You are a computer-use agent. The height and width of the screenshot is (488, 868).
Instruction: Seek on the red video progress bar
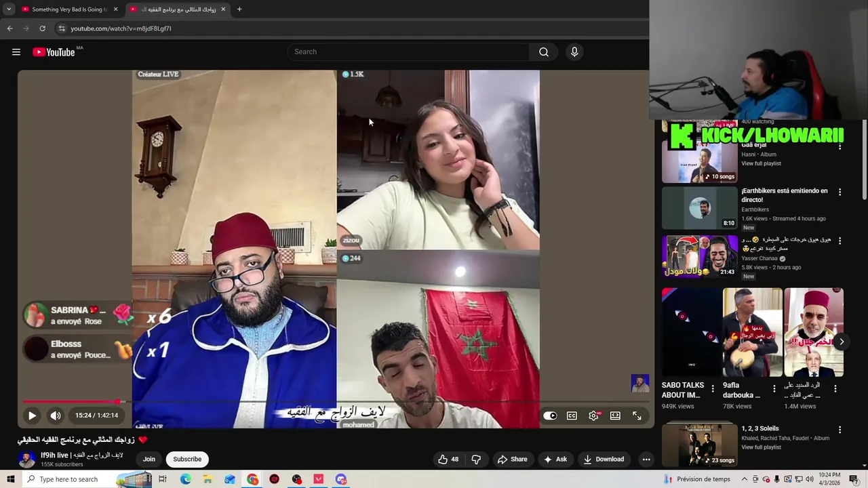click(336, 402)
